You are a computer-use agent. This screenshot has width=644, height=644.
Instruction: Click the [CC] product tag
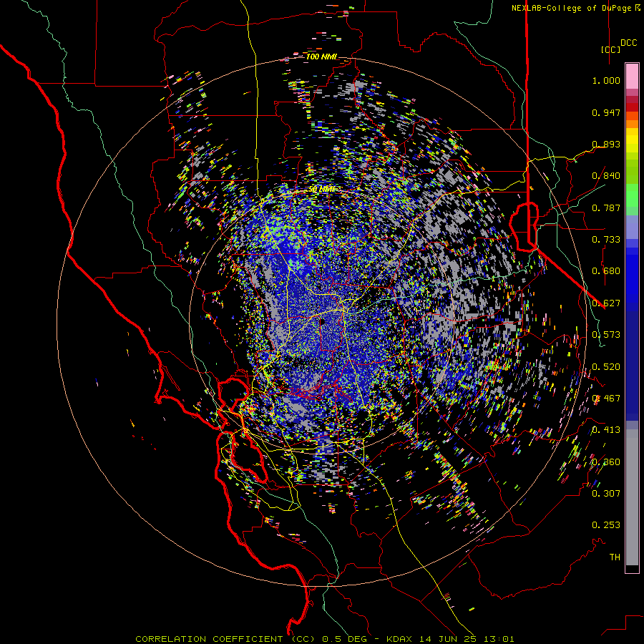click(x=611, y=49)
